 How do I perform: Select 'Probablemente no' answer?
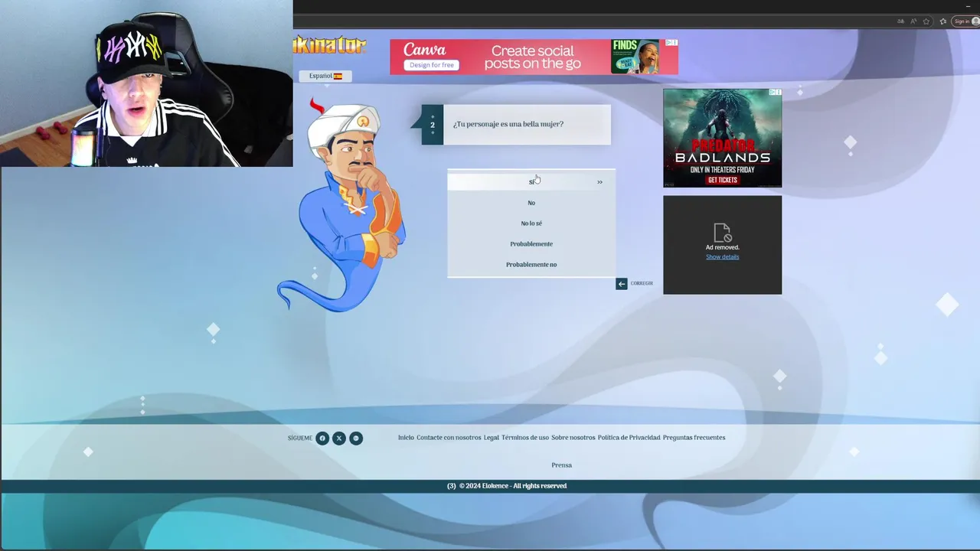[531, 265]
